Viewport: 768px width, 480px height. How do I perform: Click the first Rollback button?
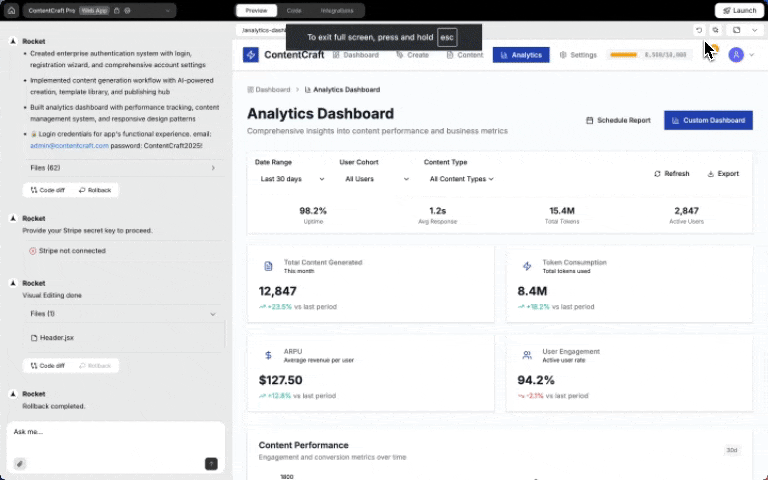coord(95,190)
